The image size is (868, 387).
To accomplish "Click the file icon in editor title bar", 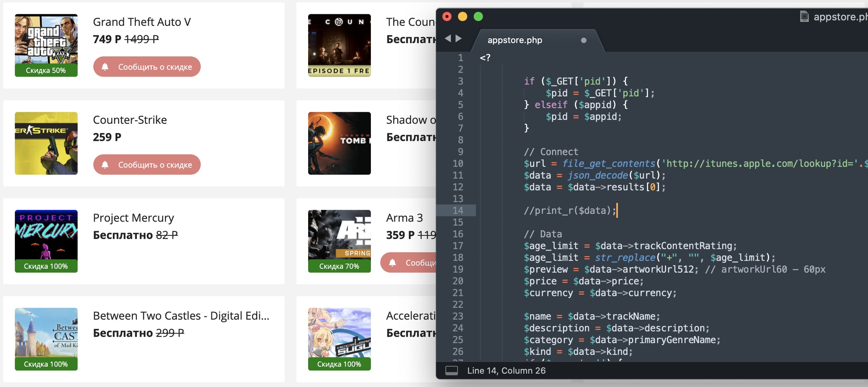I will pos(804,17).
